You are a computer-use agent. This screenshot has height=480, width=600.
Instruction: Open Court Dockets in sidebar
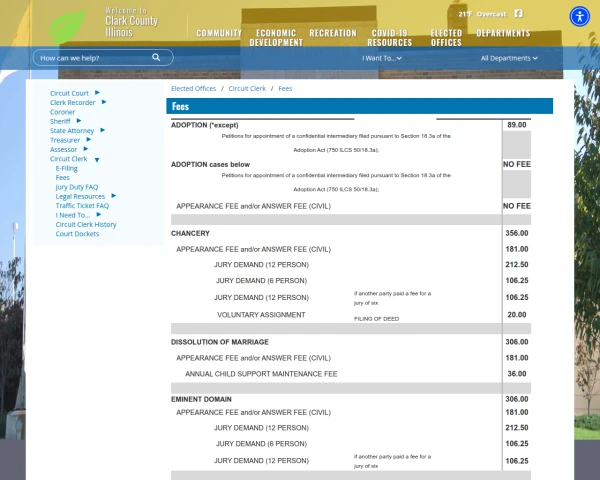tap(77, 234)
